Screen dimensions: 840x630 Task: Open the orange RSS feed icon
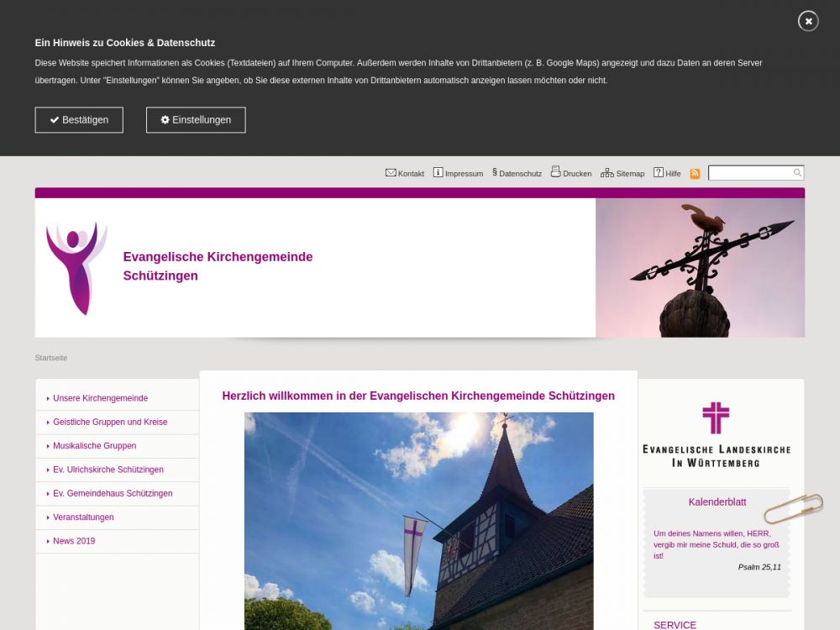pos(695,173)
